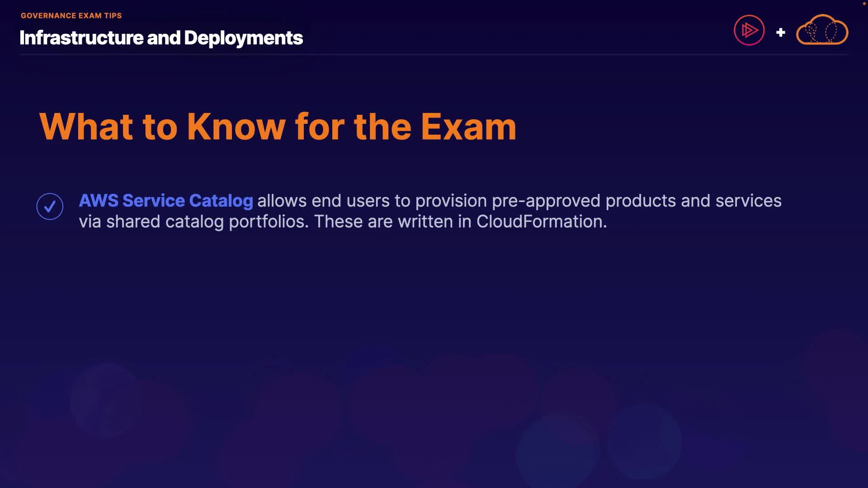Click the words "These are written" in the bullet
Viewport: 868px width, 488px height.
(383, 221)
